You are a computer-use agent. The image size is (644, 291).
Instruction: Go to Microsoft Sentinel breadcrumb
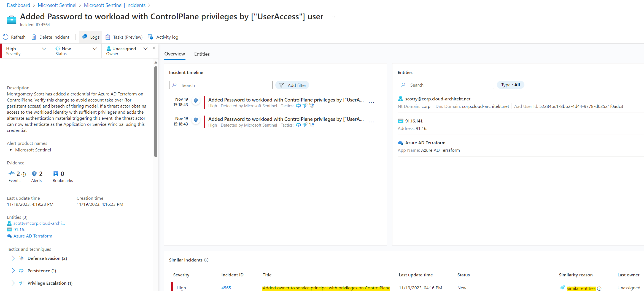coord(57,5)
